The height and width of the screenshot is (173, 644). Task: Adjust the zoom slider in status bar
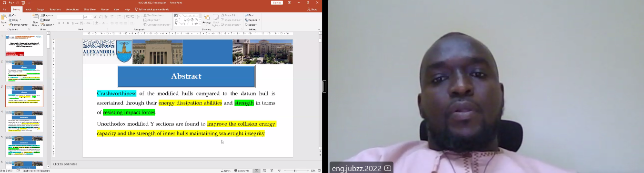tap(294, 170)
